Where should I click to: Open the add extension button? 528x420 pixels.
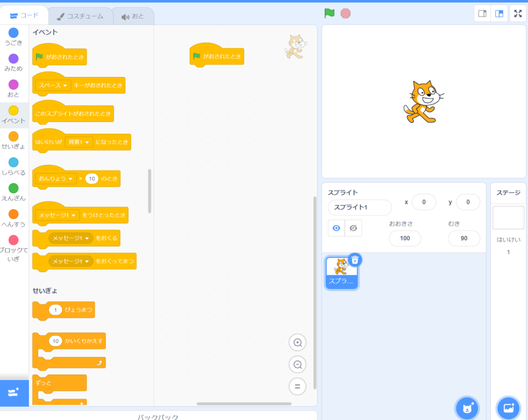coord(14,393)
